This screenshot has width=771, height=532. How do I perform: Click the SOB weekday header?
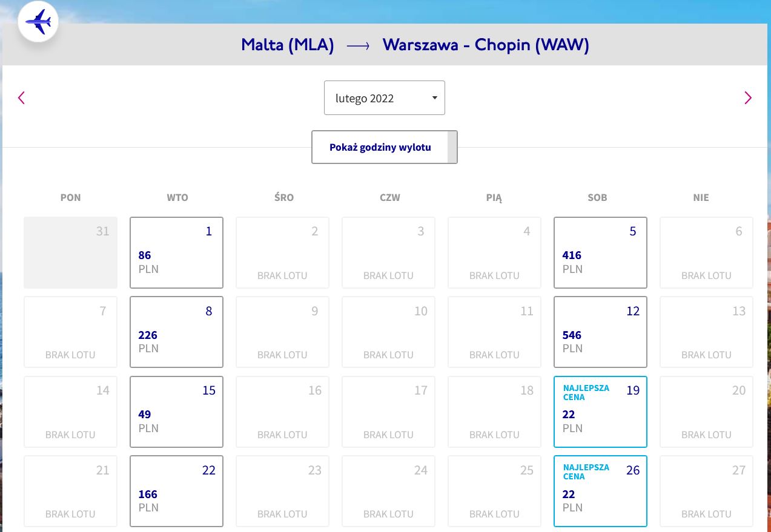click(597, 197)
